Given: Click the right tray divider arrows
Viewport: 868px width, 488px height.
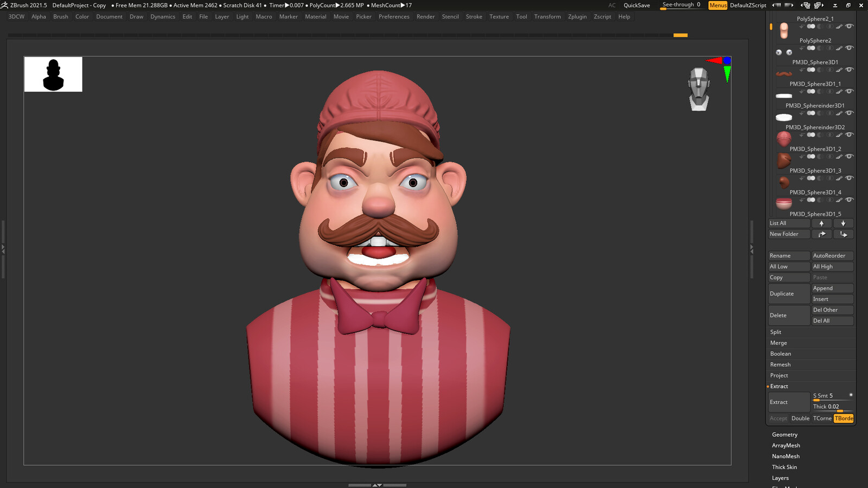Looking at the screenshot, I should [x=751, y=249].
